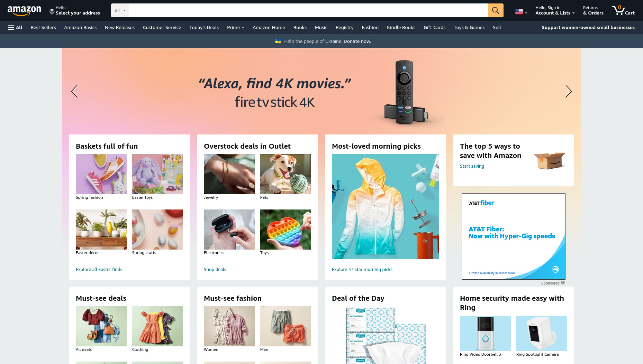The height and width of the screenshot is (364, 643).
Task: Open the US flag language selector
Action: point(521,12)
